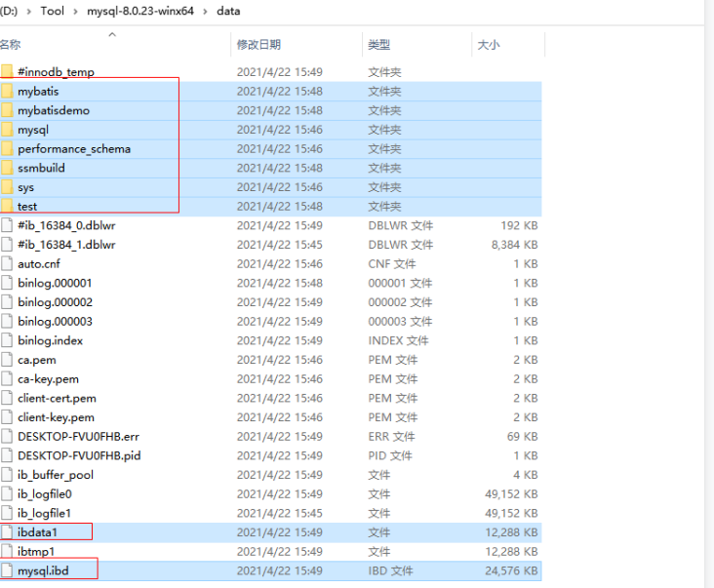Expand the breadcrumb arrow after drive D:
This screenshot has height=588, width=714.
(x=29, y=11)
